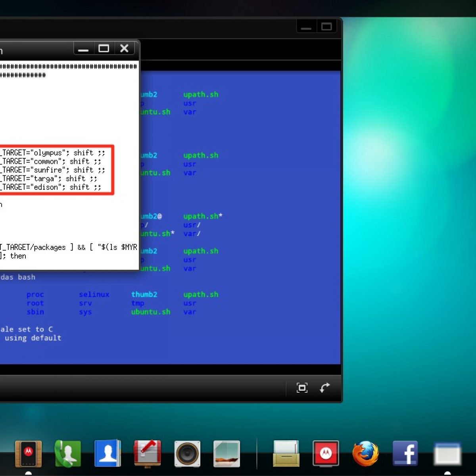Maximize the white text editor window
Image resolution: width=476 pixels, height=476 pixels.
(x=104, y=49)
